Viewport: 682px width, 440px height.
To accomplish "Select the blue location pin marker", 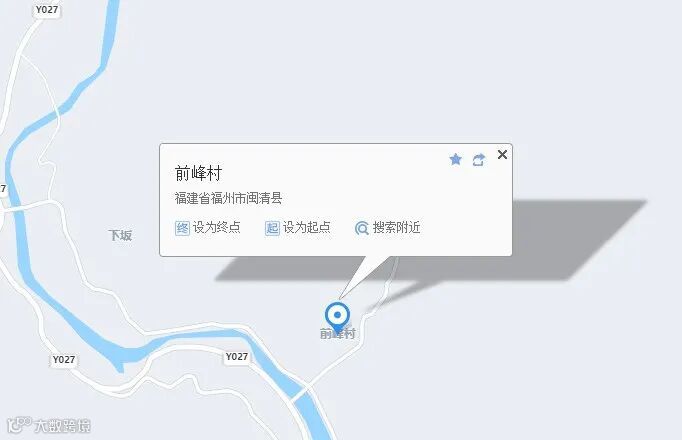I will pyautogui.click(x=337, y=317).
